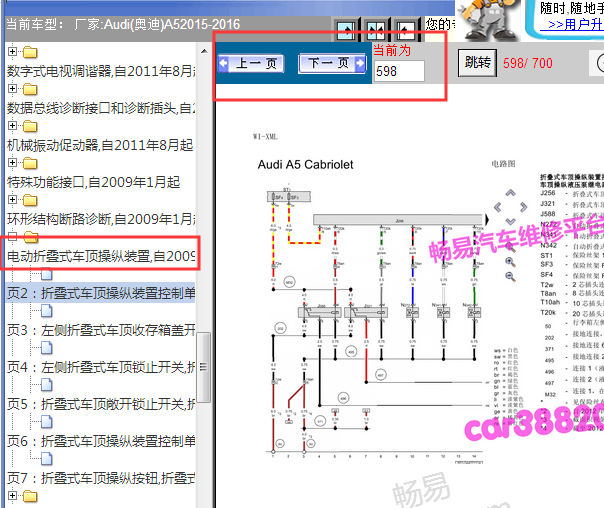The height and width of the screenshot is (508, 604).
Task: Collapse the 电动折叠式车顶操纵装置 tree node
Action: [12, 236]
